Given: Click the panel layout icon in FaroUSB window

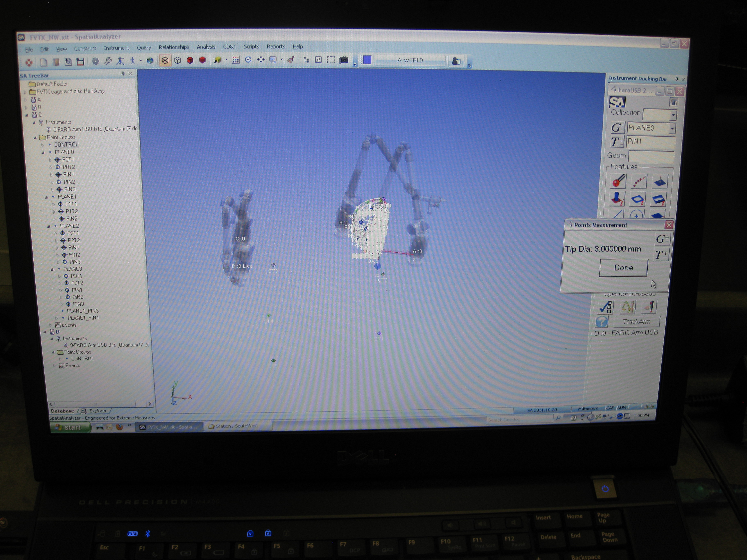Looking at the screenshot, I should tap(674, 102).
